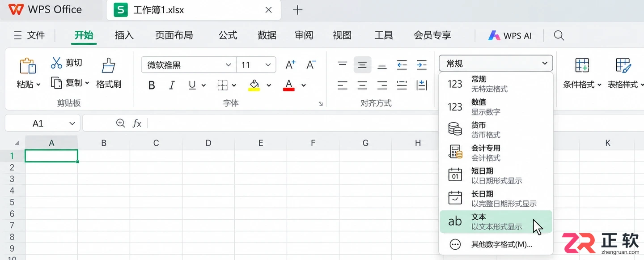Click the Paste clipboard icon

pyautogui.click(x=28, y=66)
